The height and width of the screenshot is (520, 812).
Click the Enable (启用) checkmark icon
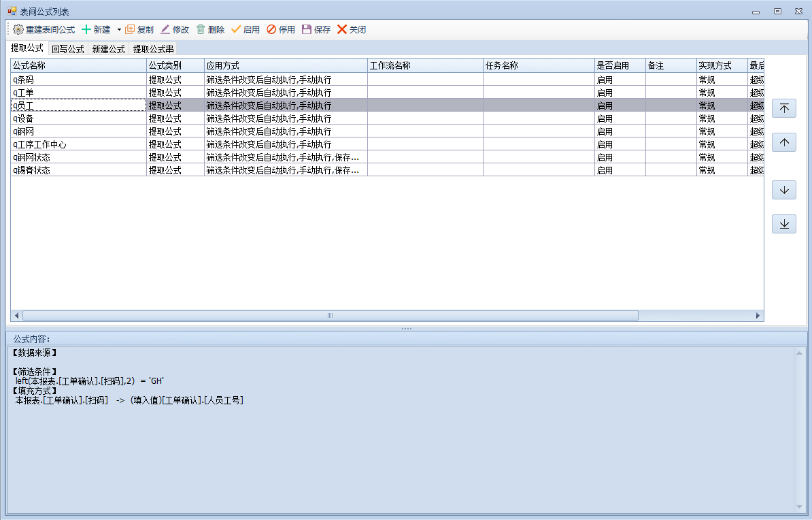coord(236,30)
